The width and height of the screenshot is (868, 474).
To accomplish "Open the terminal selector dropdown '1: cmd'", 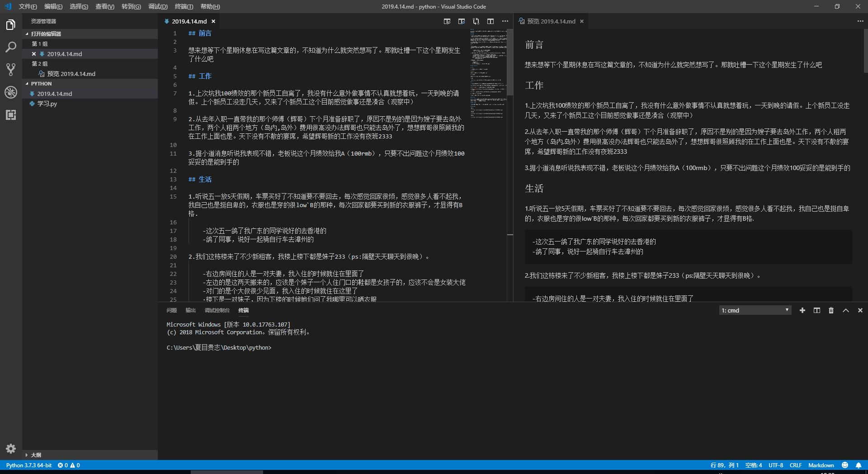I will [x=755, y=310].
